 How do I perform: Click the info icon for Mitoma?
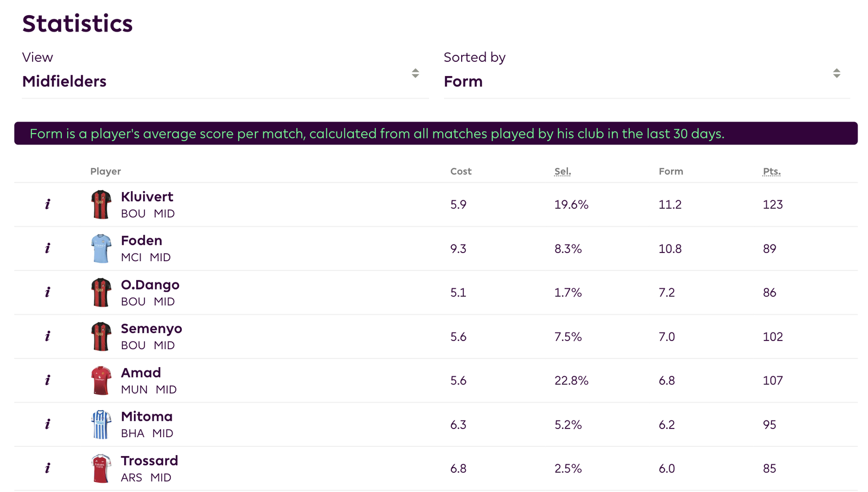(48, 424)
